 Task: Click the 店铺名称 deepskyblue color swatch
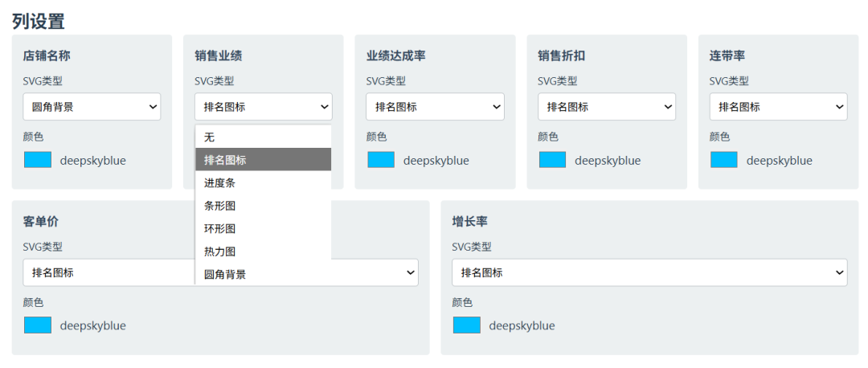(38, 160)
